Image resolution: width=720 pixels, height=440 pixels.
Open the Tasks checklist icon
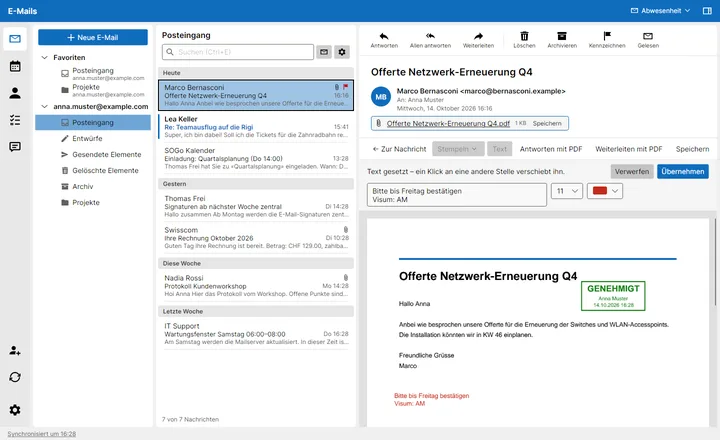[15, 120]
